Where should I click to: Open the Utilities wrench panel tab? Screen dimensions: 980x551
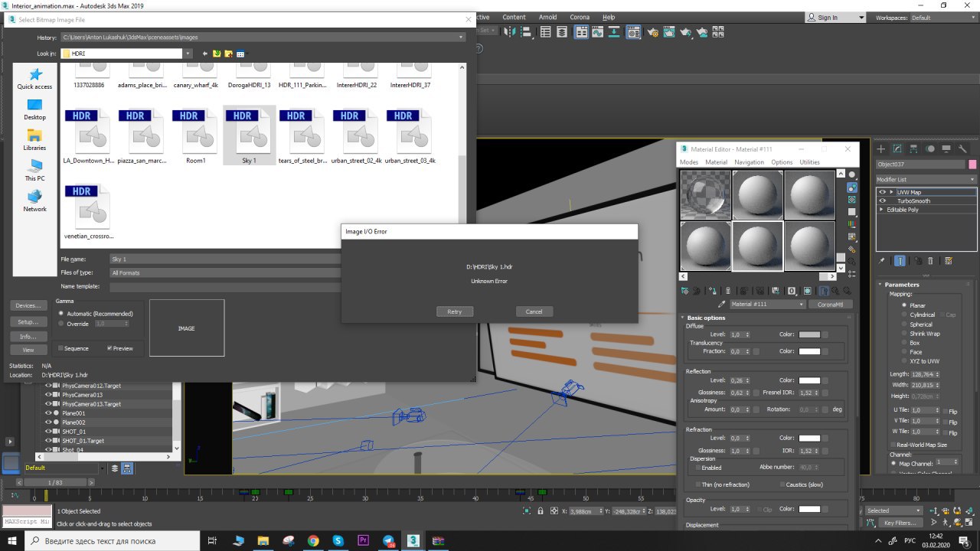point(962,149)
